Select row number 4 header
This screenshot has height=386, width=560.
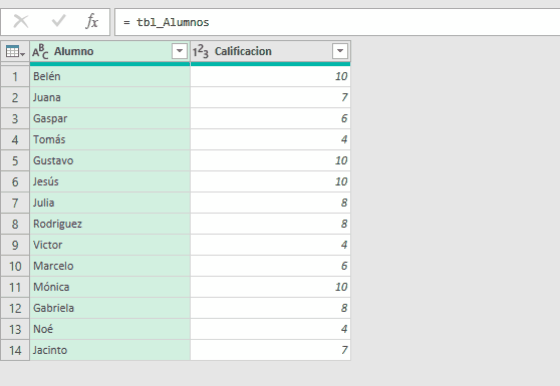[x=15, y=139]
